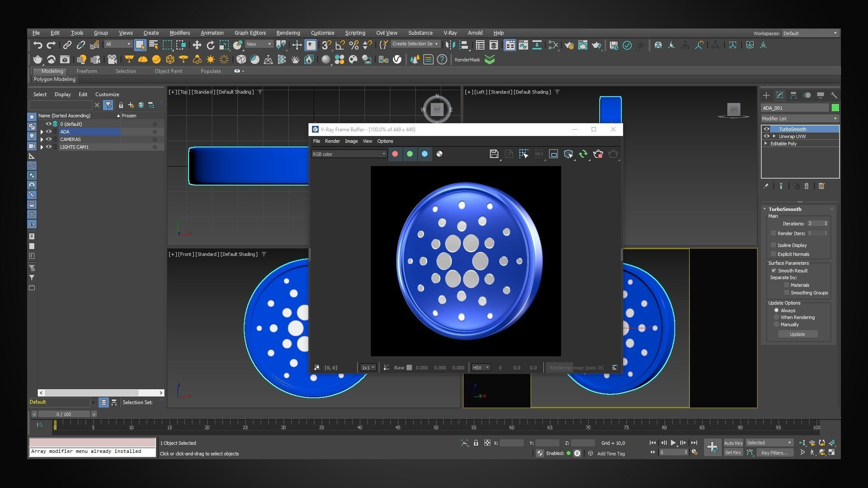Click the Auto Key button
The image size is (868, 488).
[x=733, y=443]
